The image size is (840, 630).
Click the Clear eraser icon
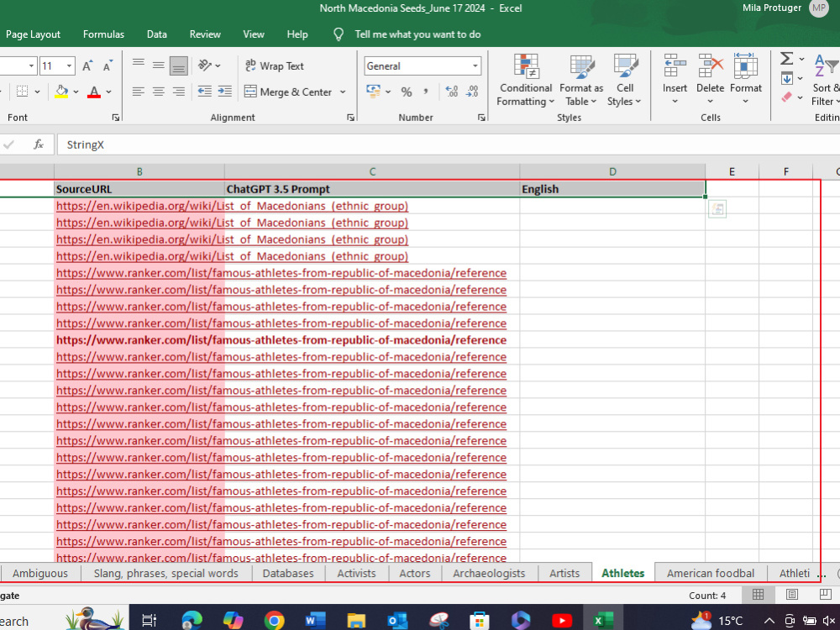pyautogui.click(x=786, y=97)
